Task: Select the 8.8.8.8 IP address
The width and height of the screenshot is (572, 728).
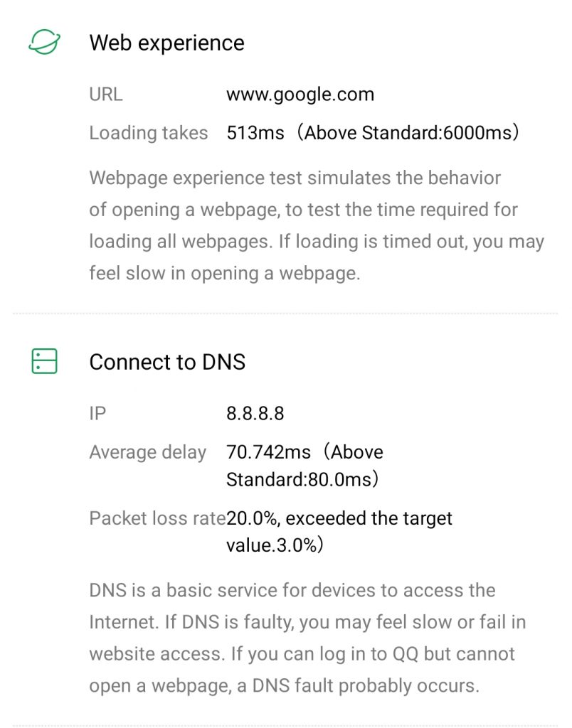Action: [x=255, y=414]
